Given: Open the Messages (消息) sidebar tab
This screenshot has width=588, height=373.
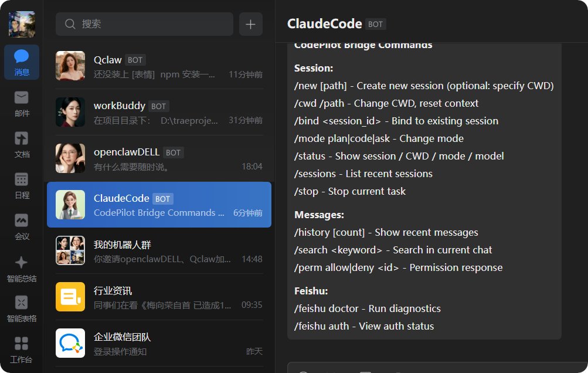Looking at the screenshot, I should [x=21, y=62].
